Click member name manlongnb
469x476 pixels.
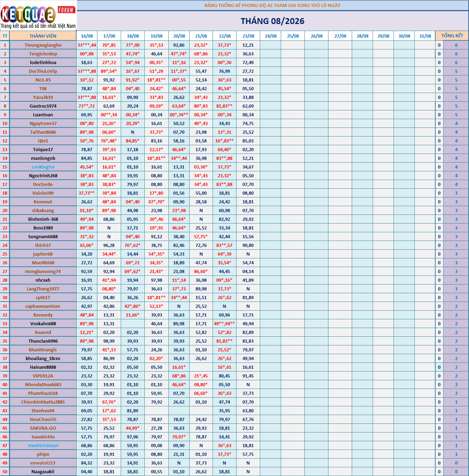43,158
